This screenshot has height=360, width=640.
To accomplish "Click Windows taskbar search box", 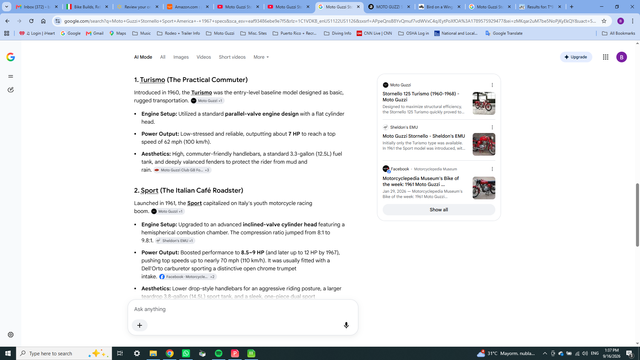I will pyautogui.click(x=64, y=353).
